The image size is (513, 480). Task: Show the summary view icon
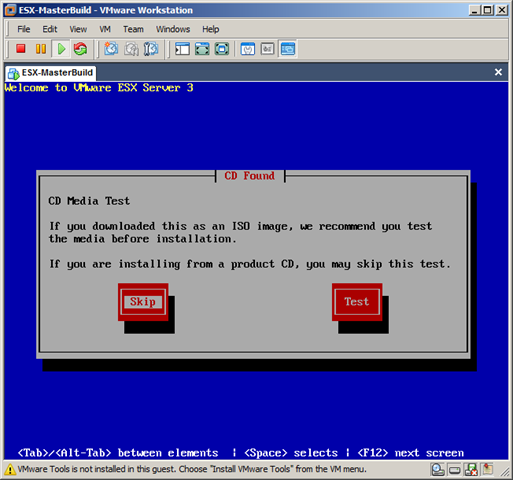point(248,49)
